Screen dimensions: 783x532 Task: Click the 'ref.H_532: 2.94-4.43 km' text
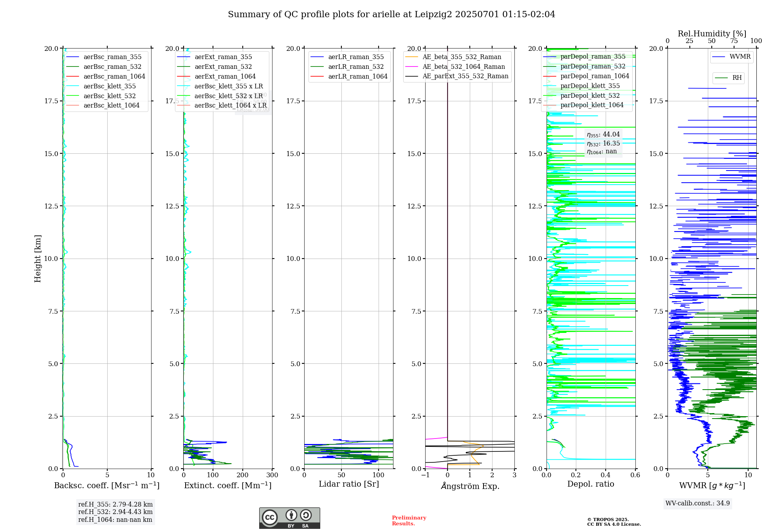point(115,512)
